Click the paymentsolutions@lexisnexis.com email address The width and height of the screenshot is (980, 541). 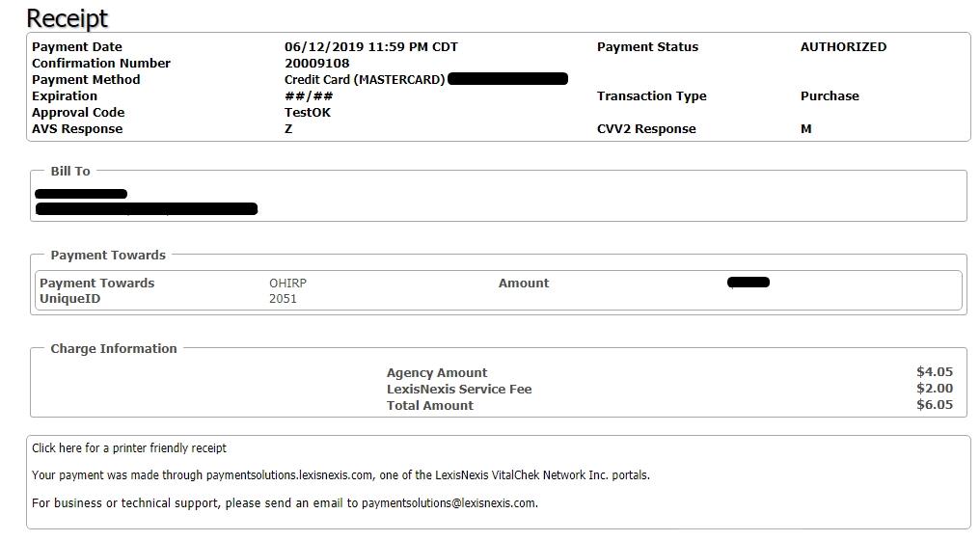pyautogui.click(x=449, y=502)
